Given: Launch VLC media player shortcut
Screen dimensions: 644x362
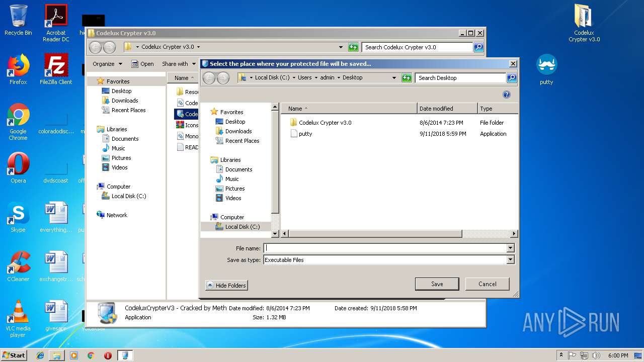Looking at the screenshot, I should tap(18, 319).
